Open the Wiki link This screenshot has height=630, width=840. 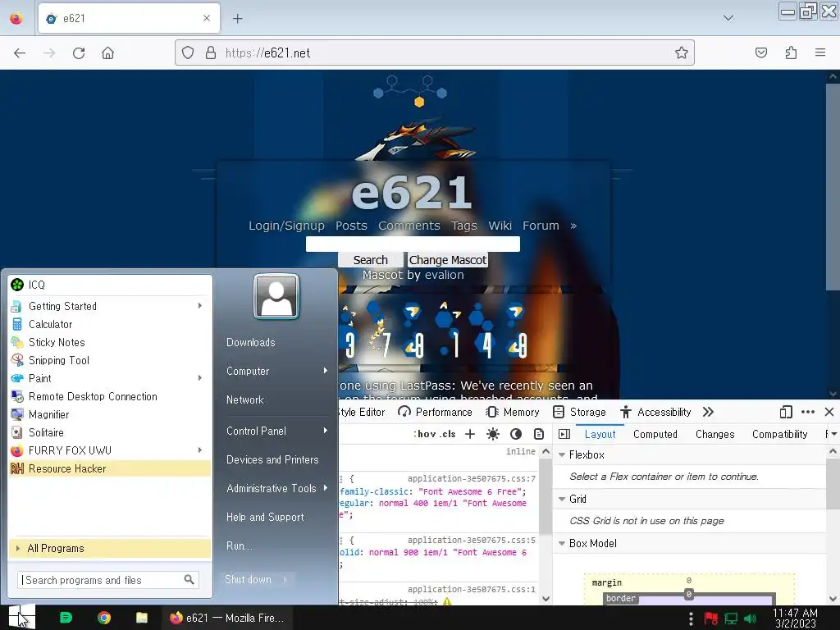(x=500, y=226)
